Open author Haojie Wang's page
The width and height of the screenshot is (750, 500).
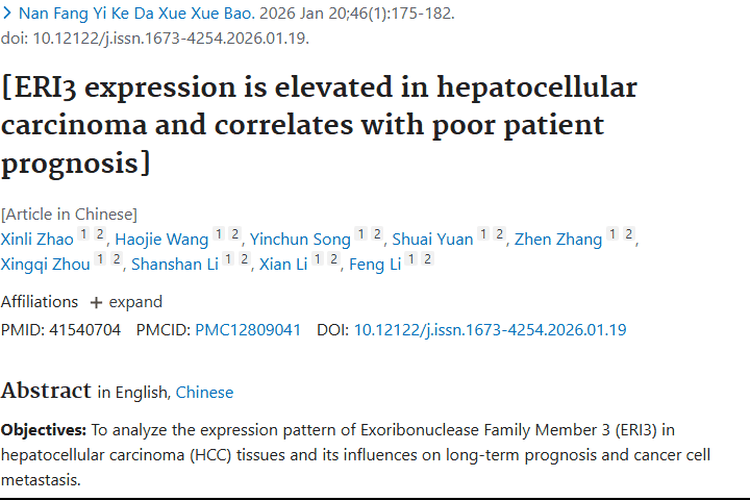pos(162,239)
